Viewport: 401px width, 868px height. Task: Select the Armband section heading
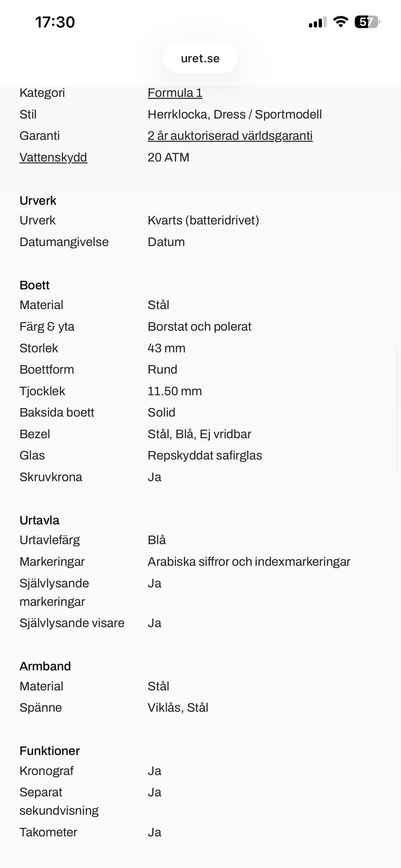(45, 666)
